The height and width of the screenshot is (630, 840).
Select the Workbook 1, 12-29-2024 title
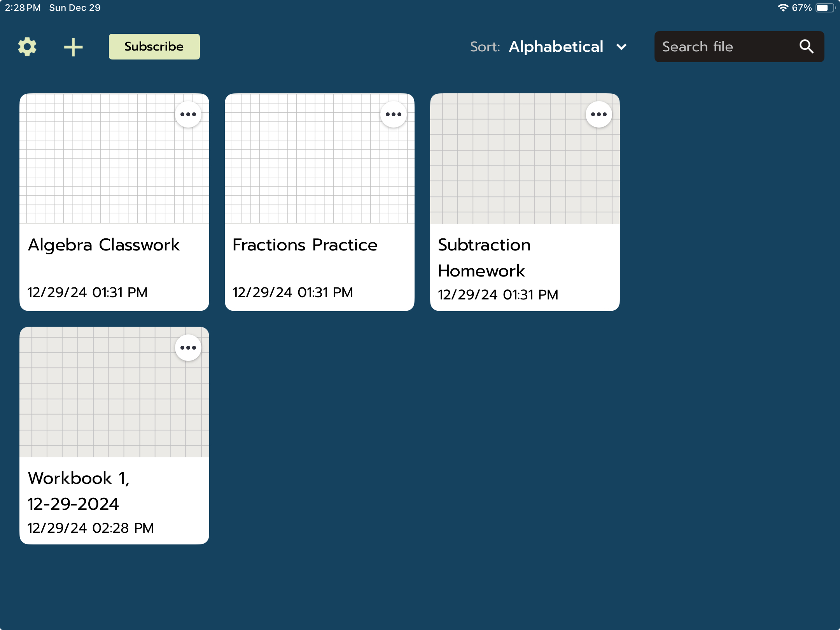point(78,491)
